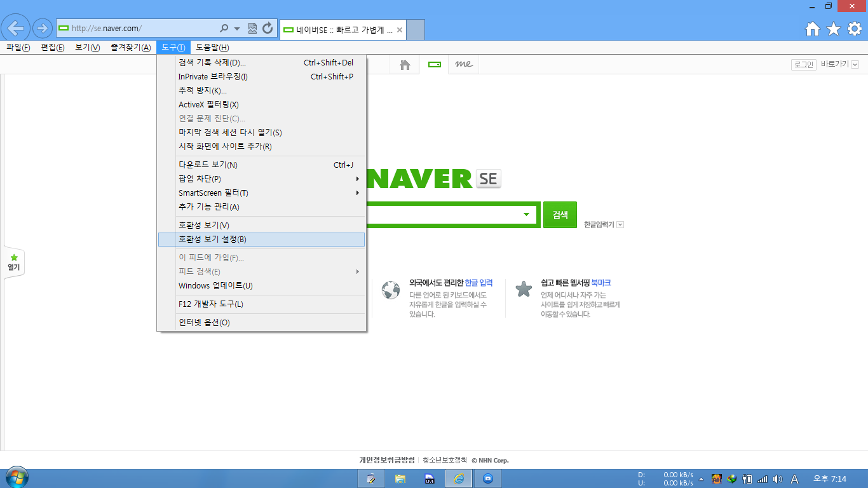Click the 로그인 button
This screenshot has height=488, width=868.
(803, 64)
